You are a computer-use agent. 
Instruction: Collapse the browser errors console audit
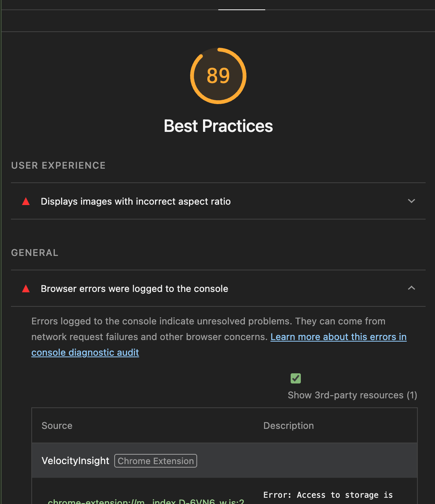(x=411, y=288)
